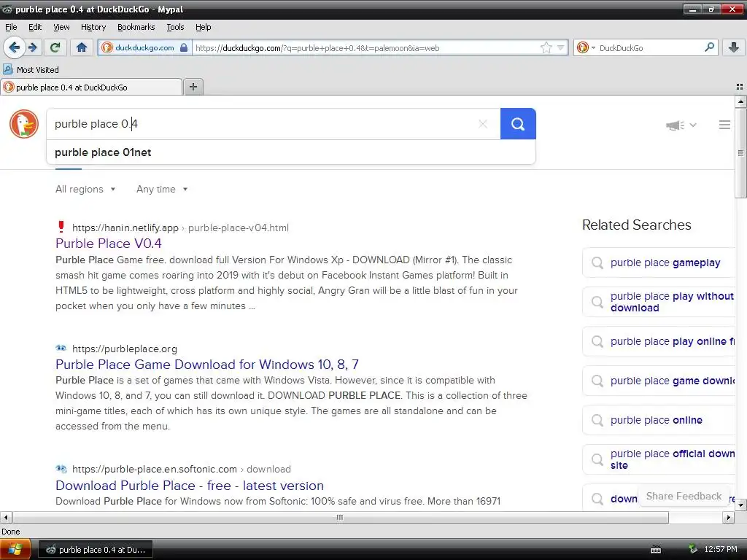Image resolution: width=747 pixels, height=560 pixels.
Task: Open the Help menu
Action: coord(204,27)
